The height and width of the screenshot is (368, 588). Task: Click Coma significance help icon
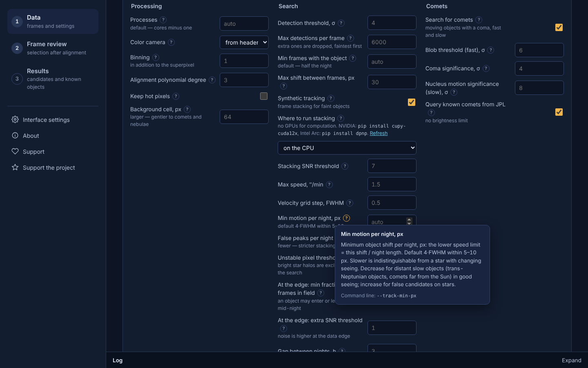486,68
